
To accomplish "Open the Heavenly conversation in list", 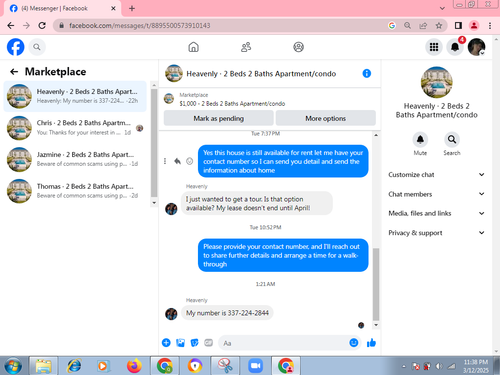I will pos(75,96).
